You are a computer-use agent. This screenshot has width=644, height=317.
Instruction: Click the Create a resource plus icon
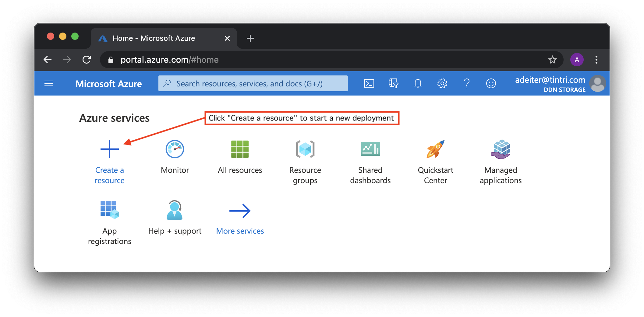[109, 149]
